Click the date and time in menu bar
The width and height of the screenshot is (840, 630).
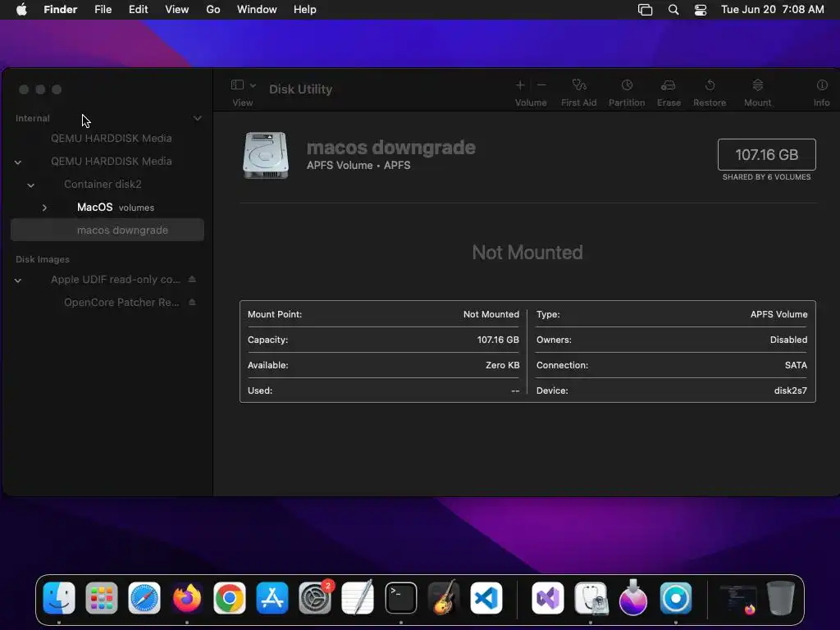773,10
